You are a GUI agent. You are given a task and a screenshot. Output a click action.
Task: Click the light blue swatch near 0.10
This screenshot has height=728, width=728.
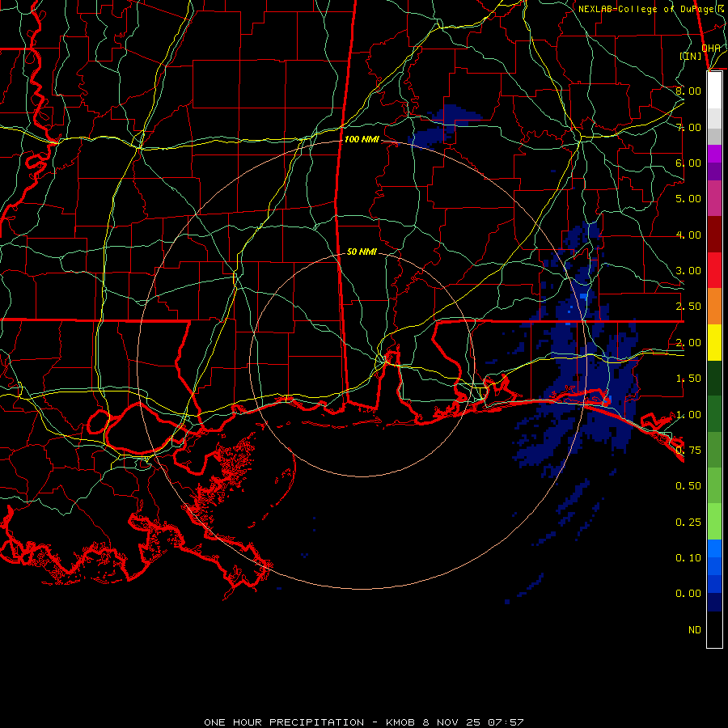point(714,548)
